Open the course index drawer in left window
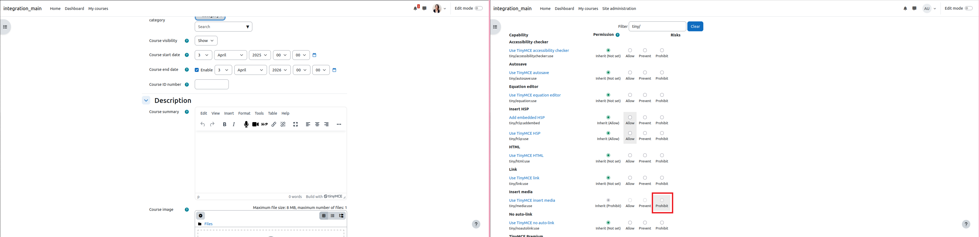 click(5, 27)
